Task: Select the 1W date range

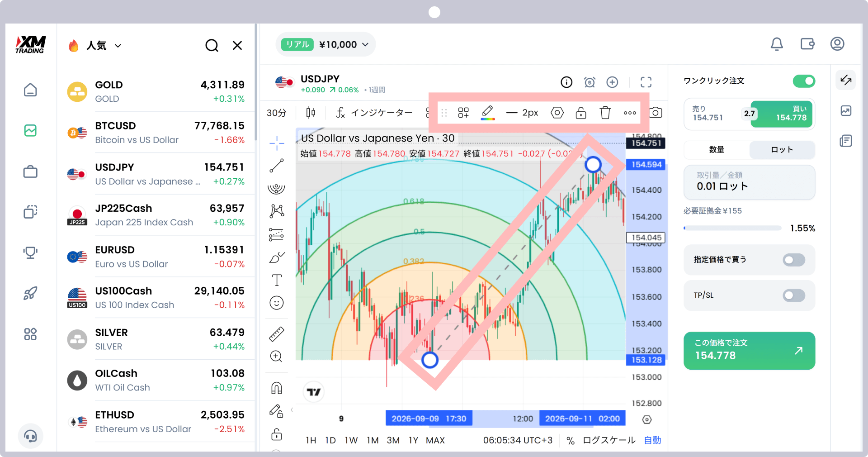Action: pyautogui.click(x=351, y=440)
